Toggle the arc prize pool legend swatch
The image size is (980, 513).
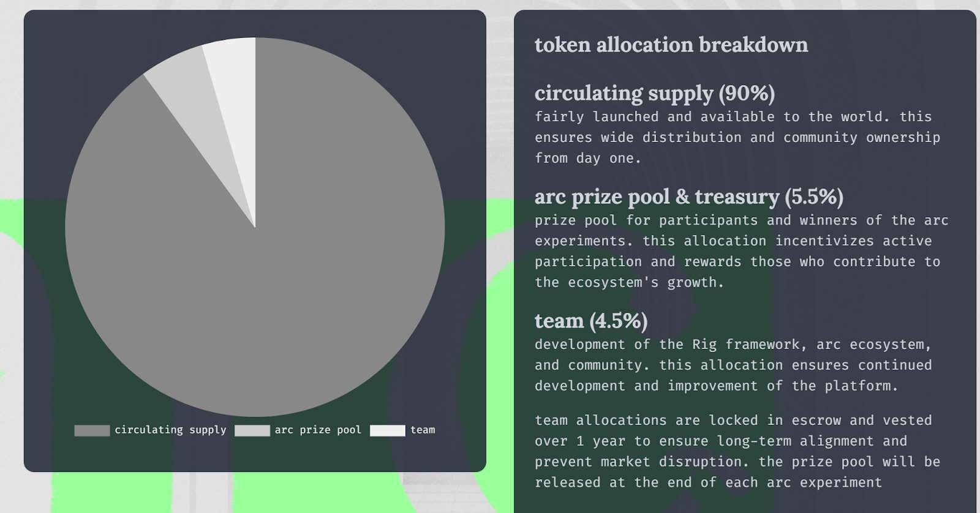[x=252, y=430]
